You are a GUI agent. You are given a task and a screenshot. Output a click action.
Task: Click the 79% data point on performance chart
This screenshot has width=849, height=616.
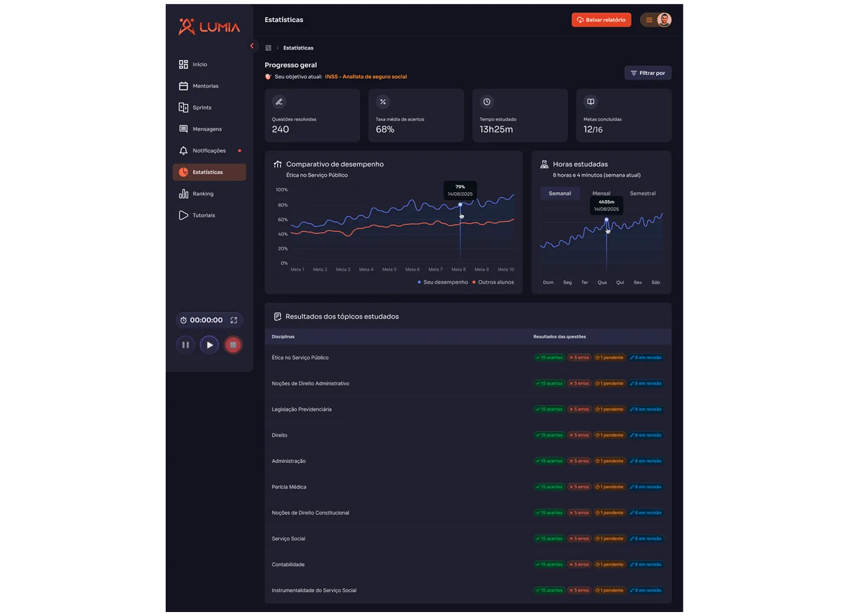click(x=461, y=205)
